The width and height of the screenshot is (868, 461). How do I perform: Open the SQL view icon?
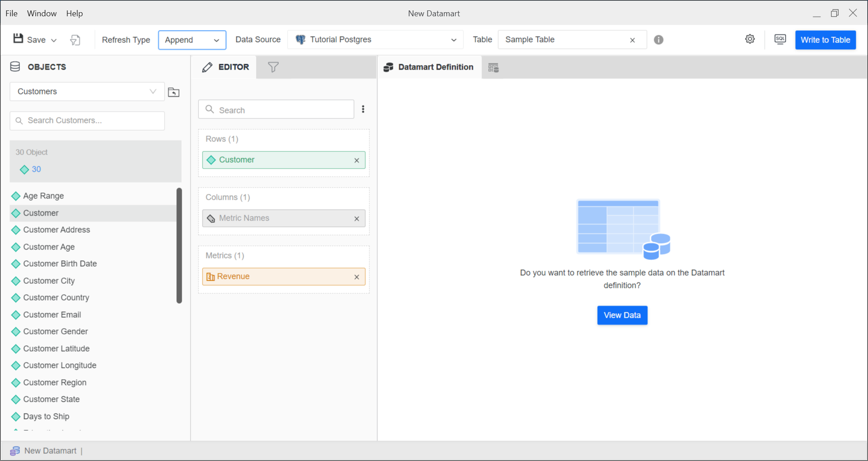click(x=780, y=39)
